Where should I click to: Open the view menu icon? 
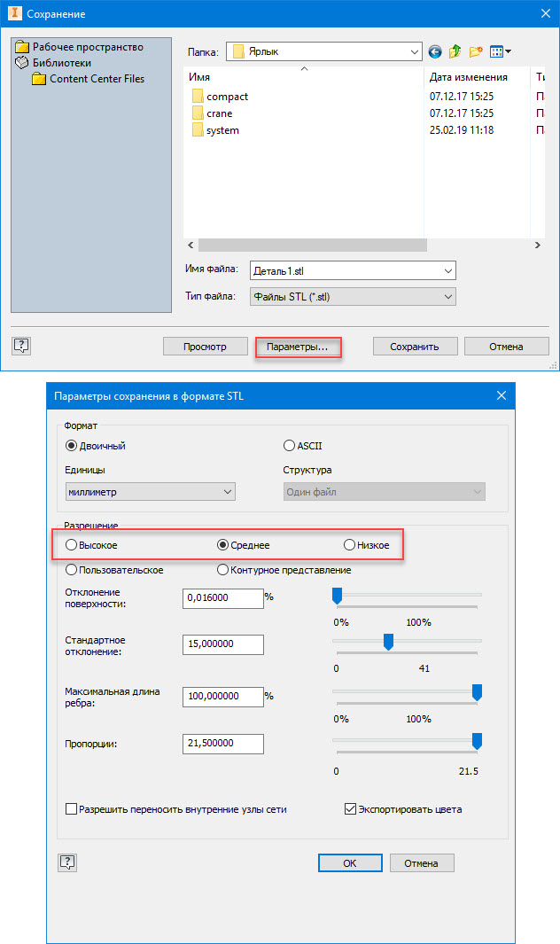coord(501,51)
